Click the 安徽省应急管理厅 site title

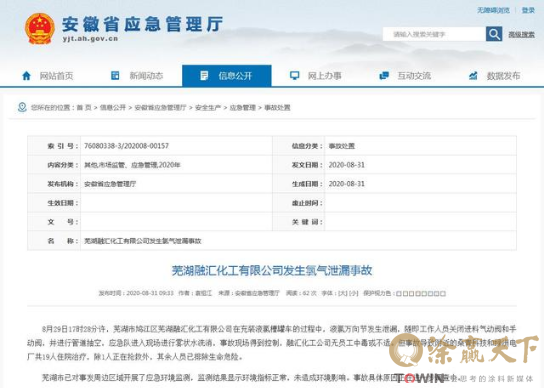point(142,24)
